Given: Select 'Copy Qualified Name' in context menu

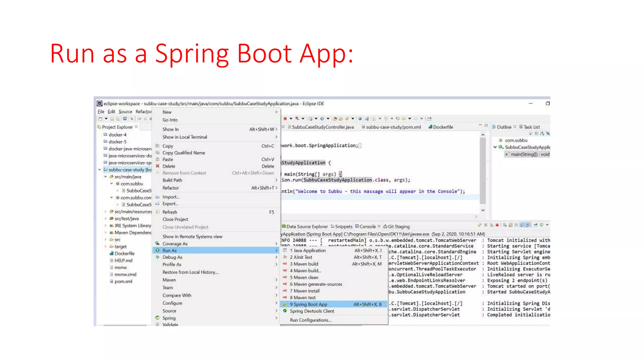Looking at the screenshot, I should (x=216, y=153).
